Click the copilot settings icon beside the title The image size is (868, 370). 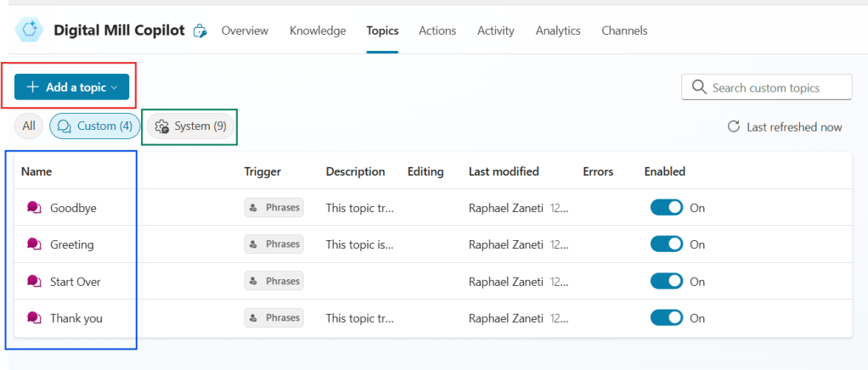tap(200, 31)
